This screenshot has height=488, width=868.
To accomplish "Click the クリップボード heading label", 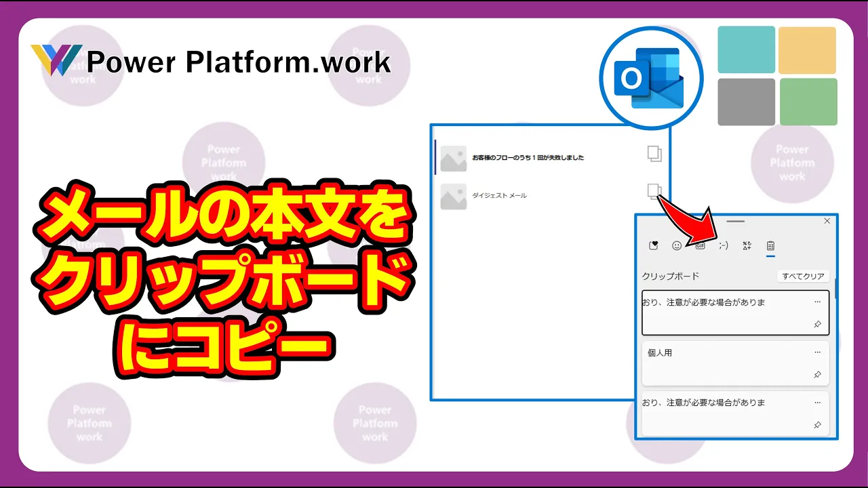I will tap(671, 277).
